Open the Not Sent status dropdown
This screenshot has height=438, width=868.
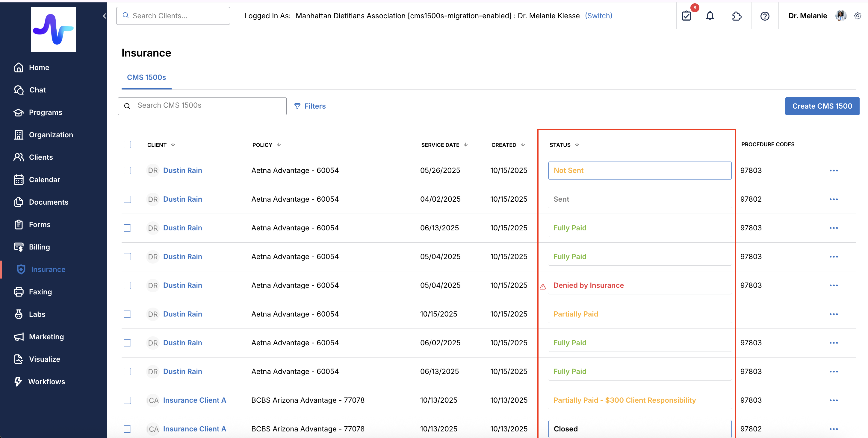coord(639,170)
